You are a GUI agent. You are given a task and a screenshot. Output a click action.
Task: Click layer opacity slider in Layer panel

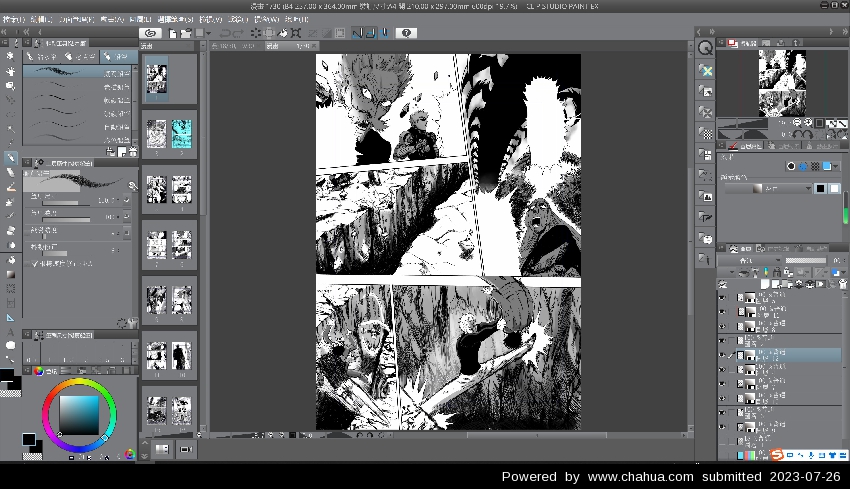(x=806, y=261)
